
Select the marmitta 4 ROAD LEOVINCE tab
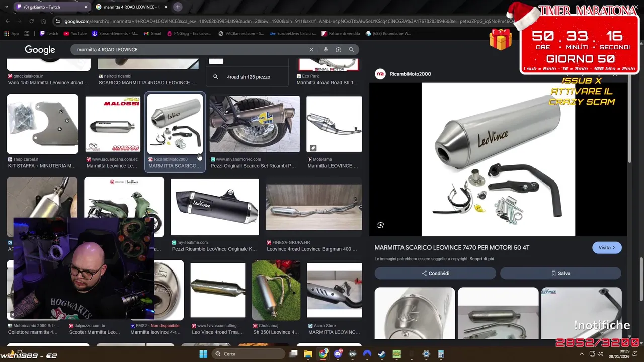pos(131,7)
